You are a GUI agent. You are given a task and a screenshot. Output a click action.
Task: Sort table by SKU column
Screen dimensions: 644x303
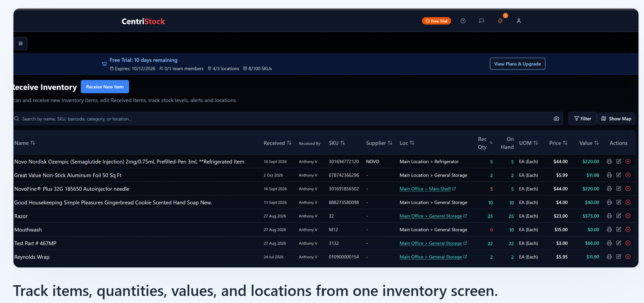(x=337, y=143)
